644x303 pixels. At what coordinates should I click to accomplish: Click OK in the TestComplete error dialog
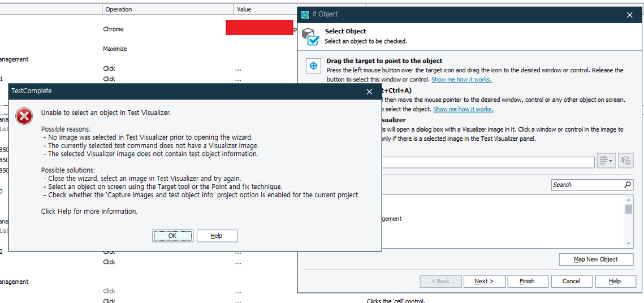[x=173, y=236]
